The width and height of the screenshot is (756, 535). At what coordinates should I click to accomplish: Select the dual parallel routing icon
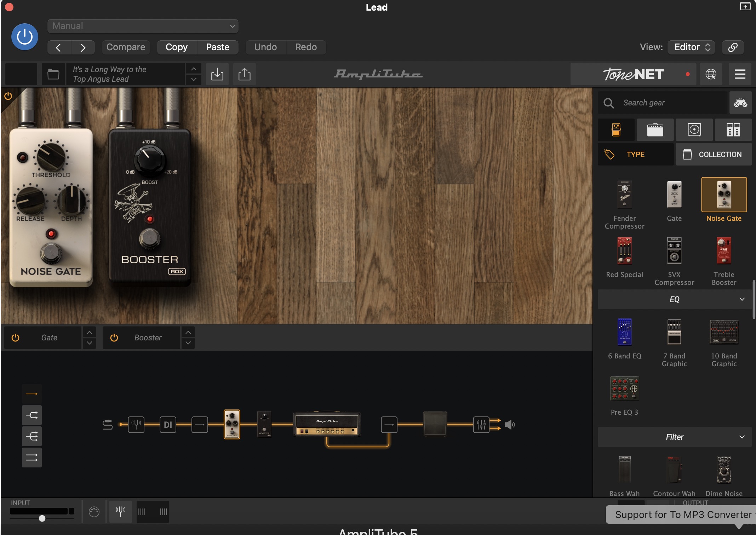[32, 458]
